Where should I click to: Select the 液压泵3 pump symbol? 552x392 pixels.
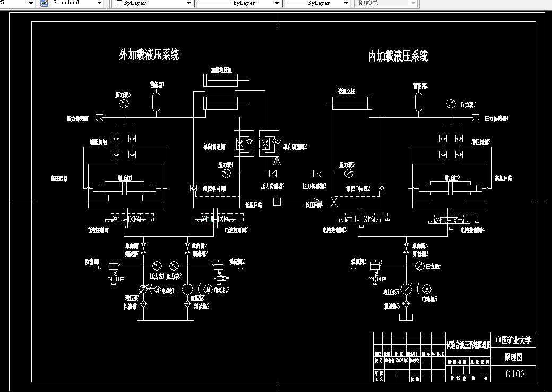point(406,289)
